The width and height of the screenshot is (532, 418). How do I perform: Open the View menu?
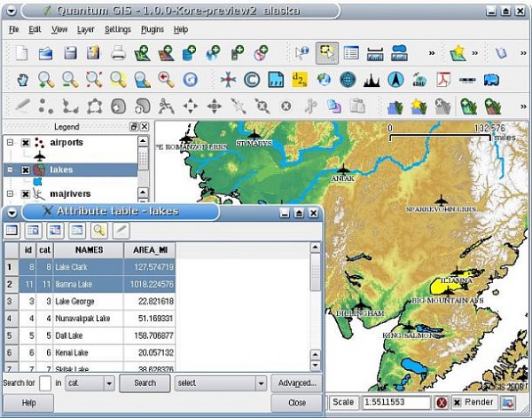59,29
